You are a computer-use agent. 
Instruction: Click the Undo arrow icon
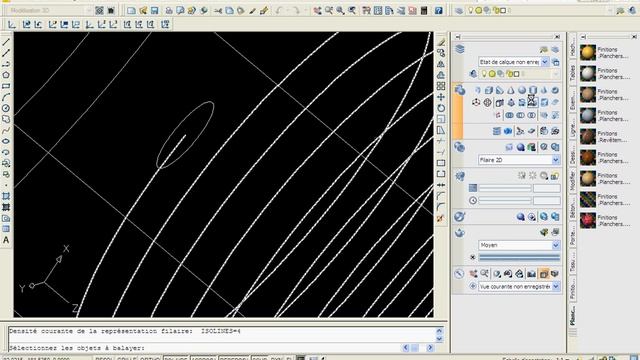(279, 11)
